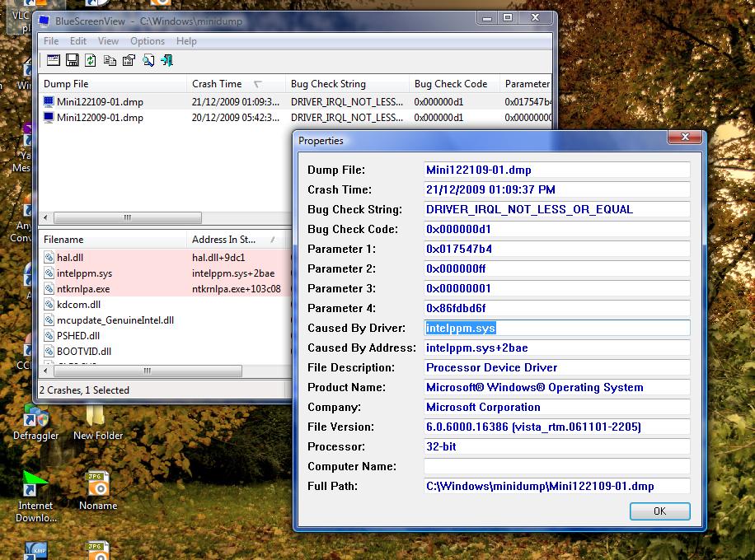Click the Copy Selected Items toolbar icon
This screenshot has height=560, width=755.
click(x=110, y=60)
